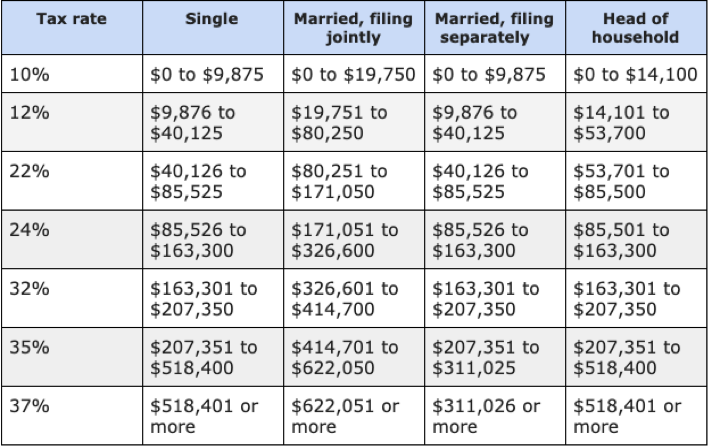Screen dimensions: 710x447
Task: Select the 22% tax rate cell
Action: [72, 181]
